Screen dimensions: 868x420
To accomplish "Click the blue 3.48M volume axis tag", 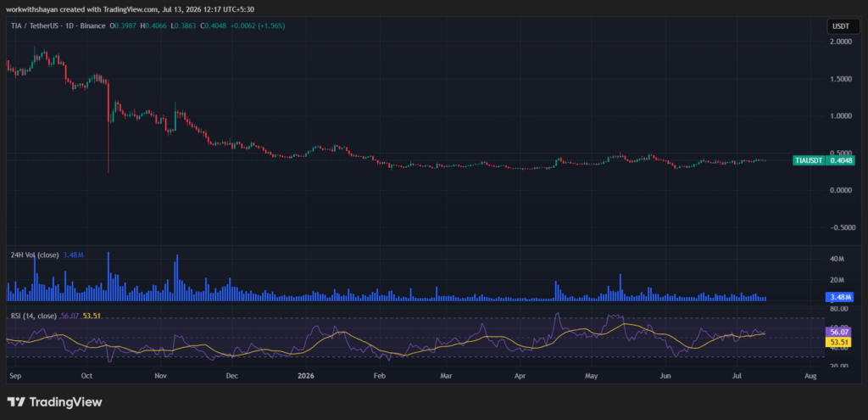I will tap(840, 298).
